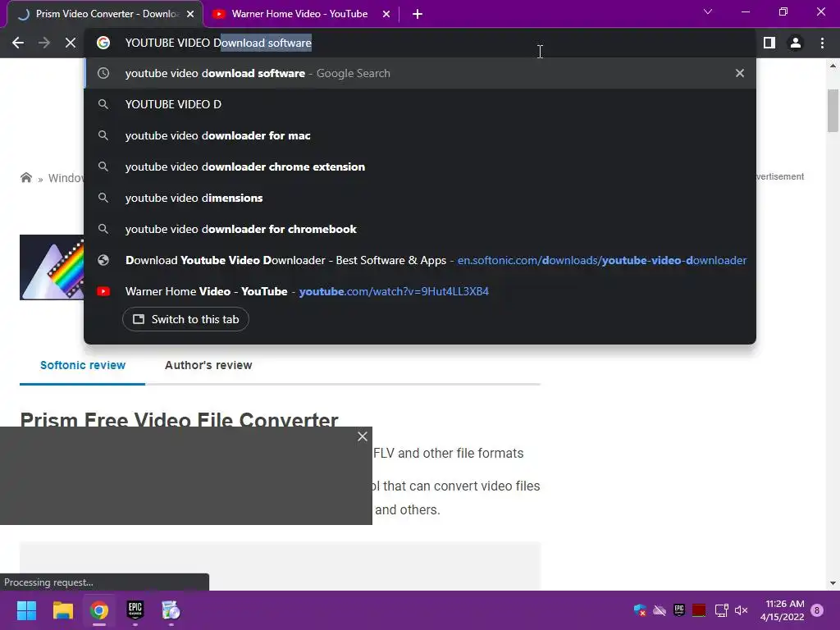Image resolution: width=840 pixels, height=630 pixels.
Task: Close the Prism Video Converter tab
Action: pos(190,15)
